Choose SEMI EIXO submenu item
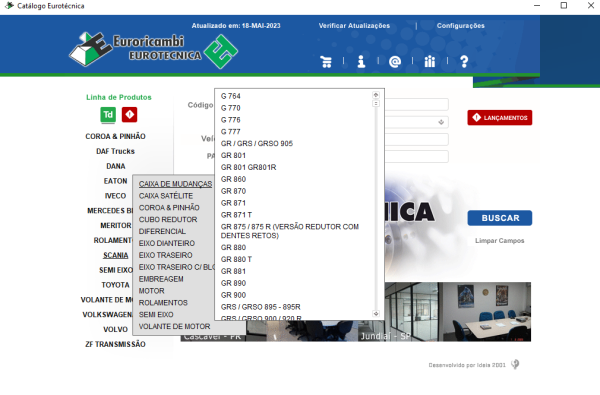The height and width of the screenshot is (395, 600). [x=156, y=314]
